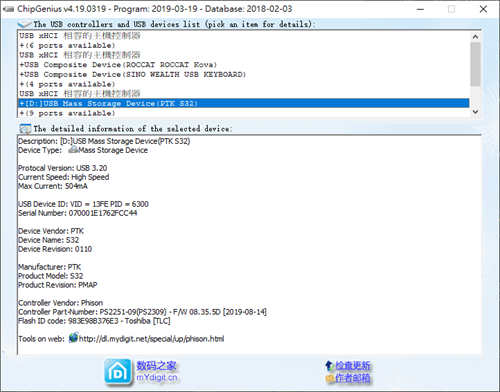Open the 数码之家 link

click(x=156, y=366)
